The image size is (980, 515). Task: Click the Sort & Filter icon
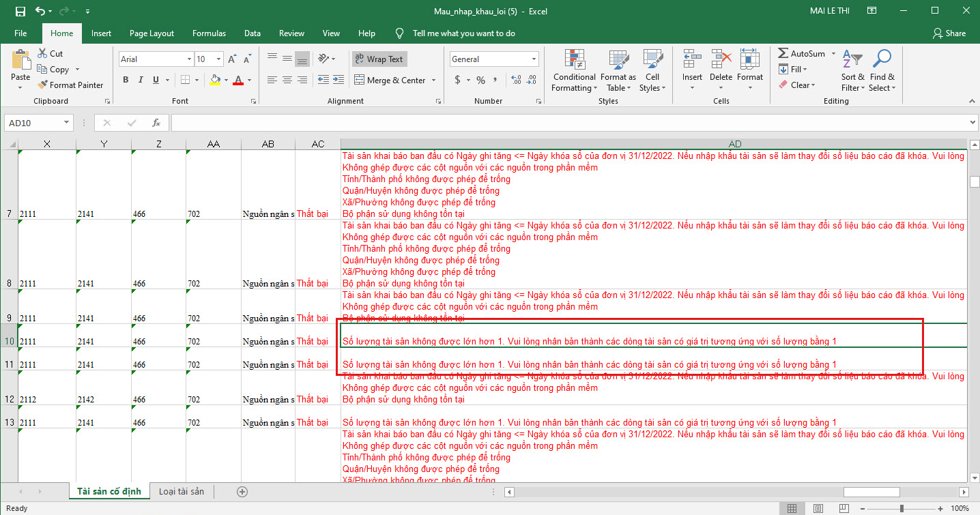tap(852, 72)
